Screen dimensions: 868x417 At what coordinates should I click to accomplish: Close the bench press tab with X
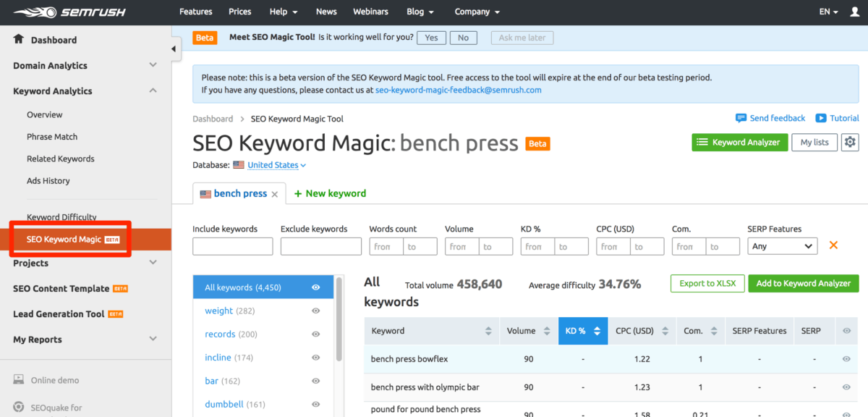(275, 194)
